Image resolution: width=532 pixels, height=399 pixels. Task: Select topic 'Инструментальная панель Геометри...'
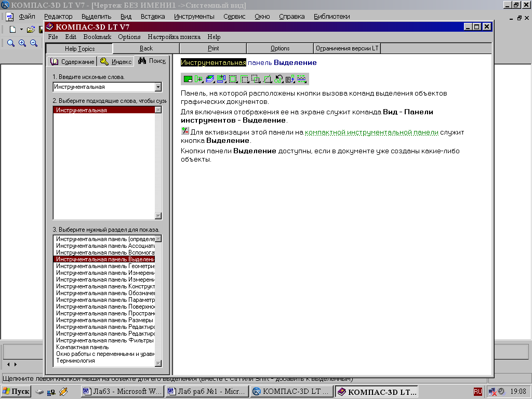pos(104,266)
